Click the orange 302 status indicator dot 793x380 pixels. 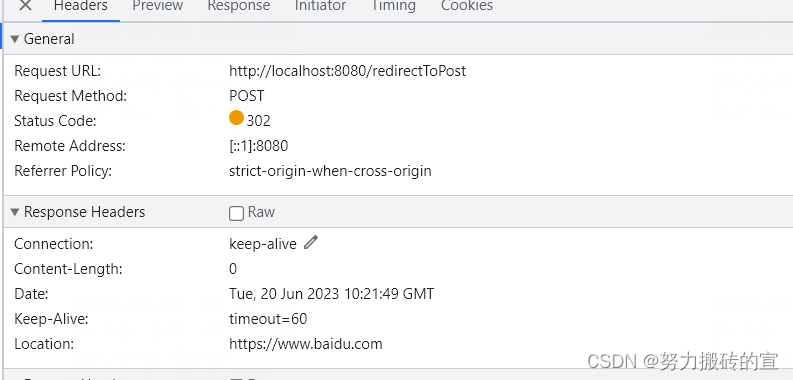tap(236, 118)
